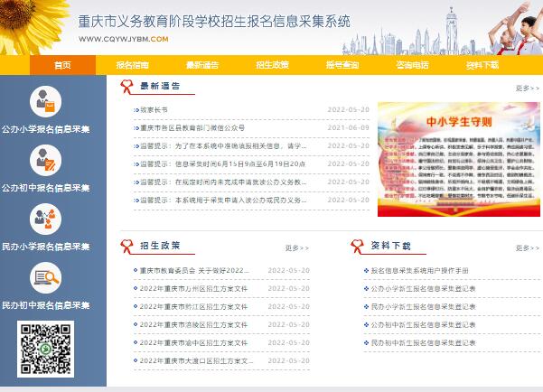The height and width of the screenshot is (392, 543).
Task: Click the 最新通告 section heading
Action: click(160, 86)
